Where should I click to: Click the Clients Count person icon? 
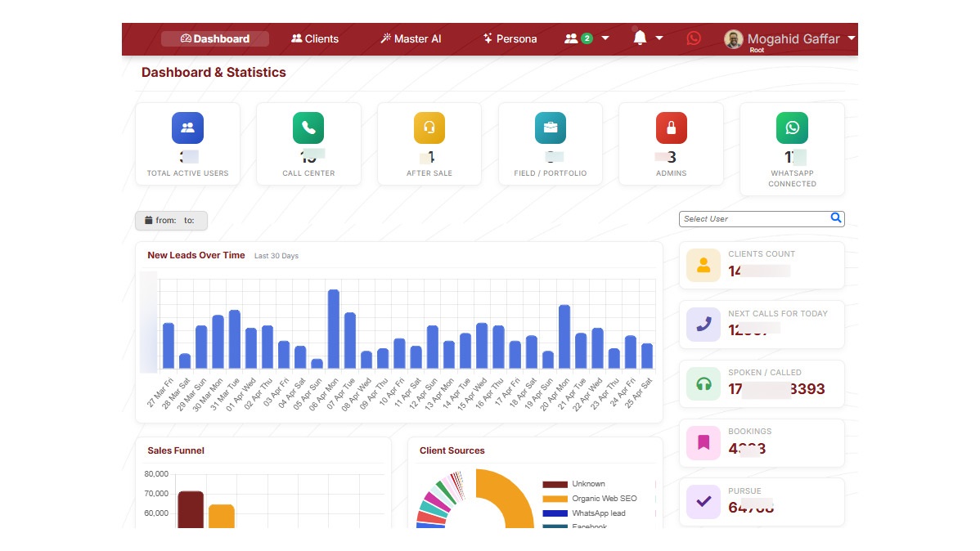(704, 265)
